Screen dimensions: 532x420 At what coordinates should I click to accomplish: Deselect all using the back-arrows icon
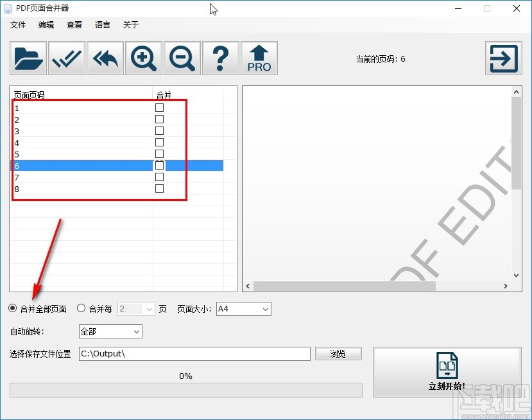(105, 58)
